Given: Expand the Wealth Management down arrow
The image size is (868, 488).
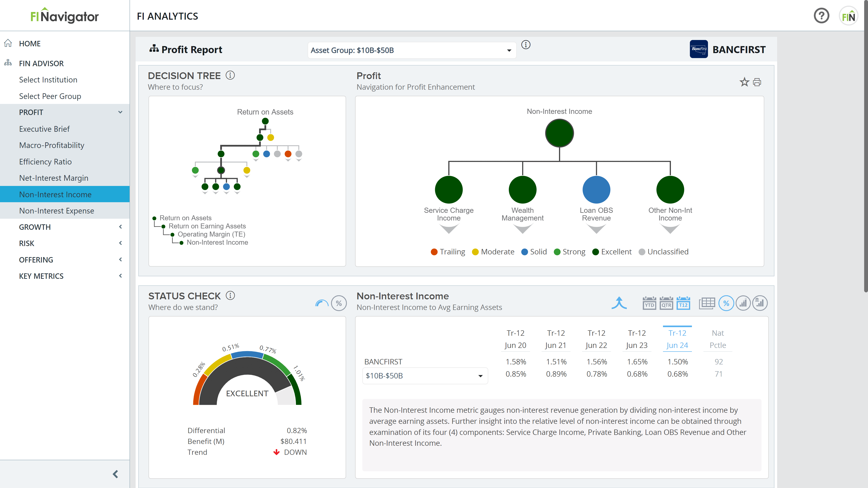Looking at the screenshot, I should pyautogui.click(x=522, y=229).
